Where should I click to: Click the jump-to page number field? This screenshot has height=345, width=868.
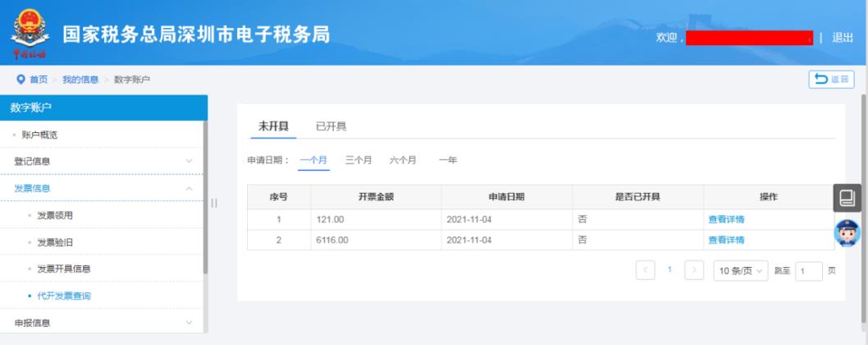808,271
